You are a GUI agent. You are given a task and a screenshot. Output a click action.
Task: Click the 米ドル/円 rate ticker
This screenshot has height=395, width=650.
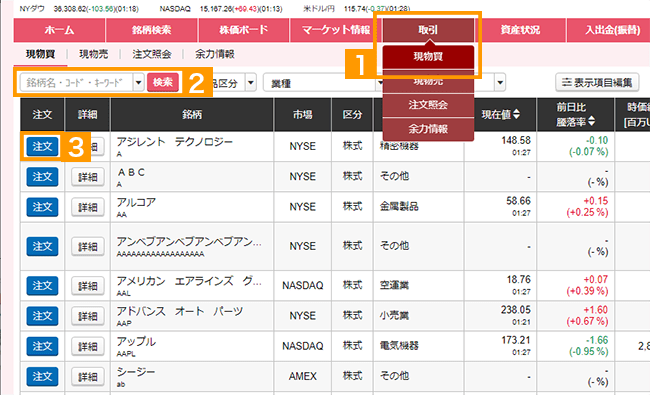coord(357,9)
